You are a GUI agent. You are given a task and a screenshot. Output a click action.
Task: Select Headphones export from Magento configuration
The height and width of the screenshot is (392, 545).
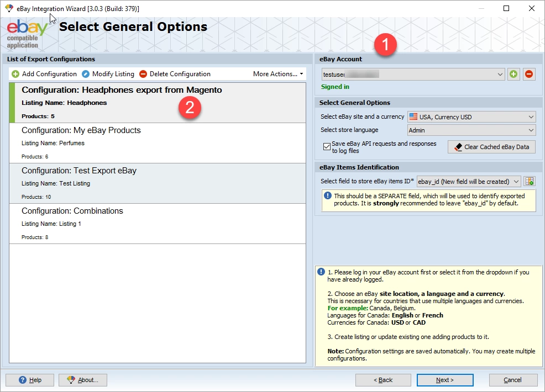158,103
